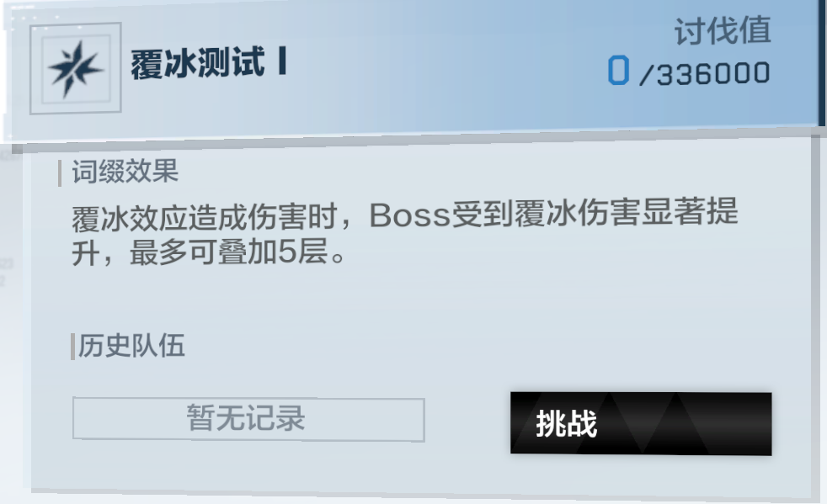Click the 覆冰测试 stage title

(198, 63)
